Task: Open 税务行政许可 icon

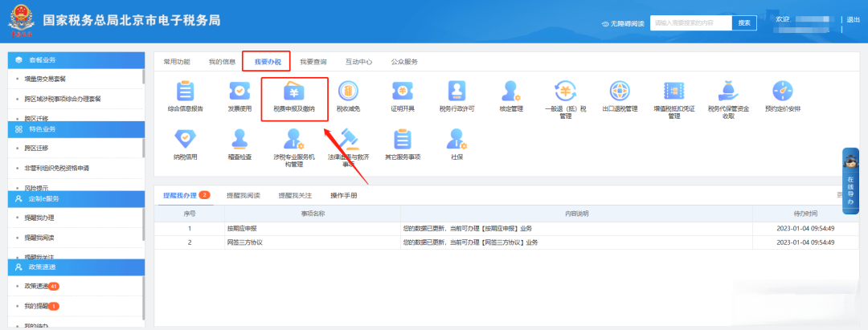Action: [x=457, y=91]
